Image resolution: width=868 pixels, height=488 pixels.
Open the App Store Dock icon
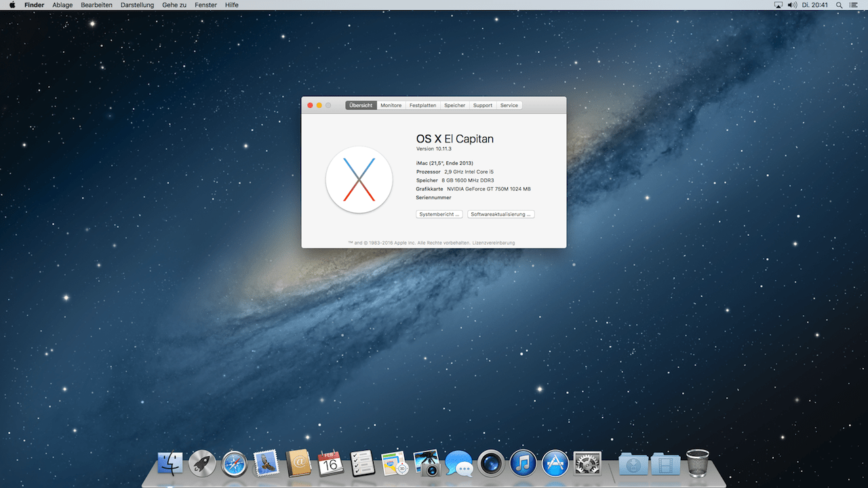pos(555,464)
